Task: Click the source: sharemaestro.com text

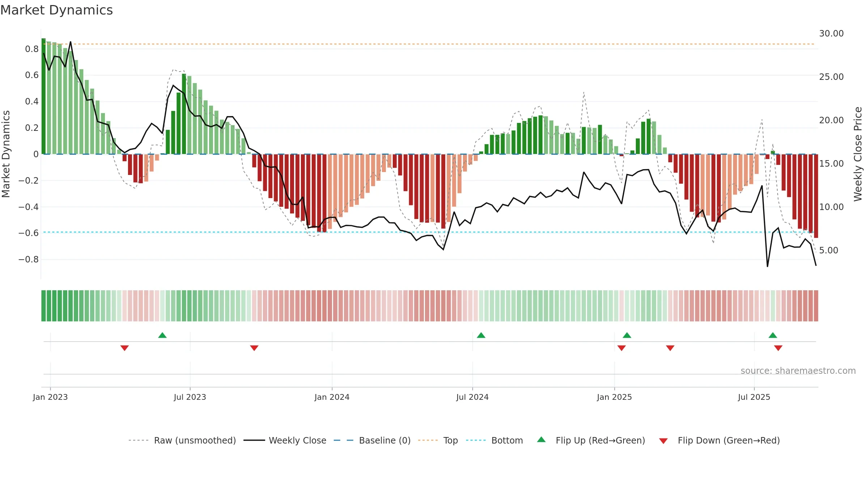Action: coord(798,371)
